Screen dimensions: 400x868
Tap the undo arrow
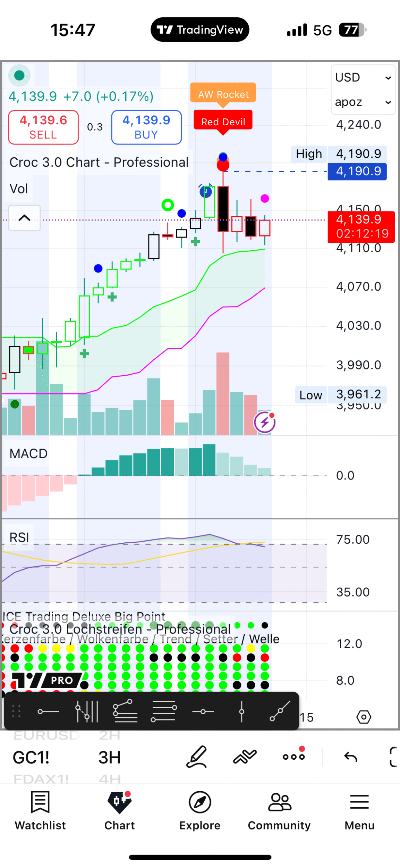point(350,757)
